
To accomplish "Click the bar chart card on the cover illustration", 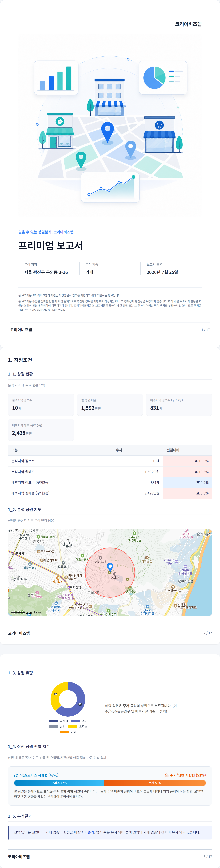I will click(x=56, y=77).
